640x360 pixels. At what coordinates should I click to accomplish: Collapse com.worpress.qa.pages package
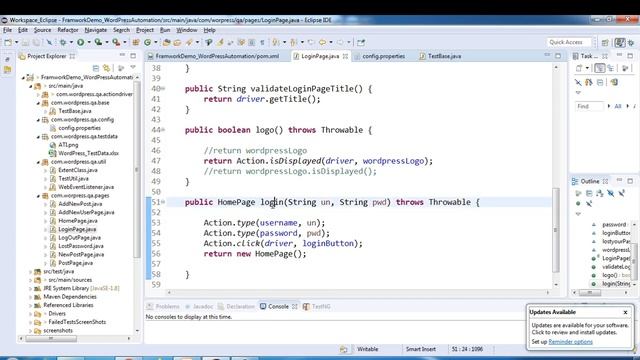[x=38, y=196]
